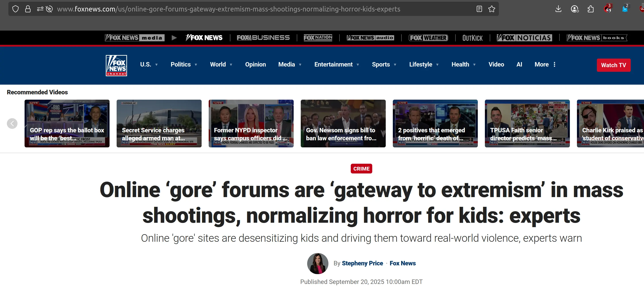Click the Fox News Channel logo
The image size is (644, 289).
pyautogui.click(x=116, y=65)
